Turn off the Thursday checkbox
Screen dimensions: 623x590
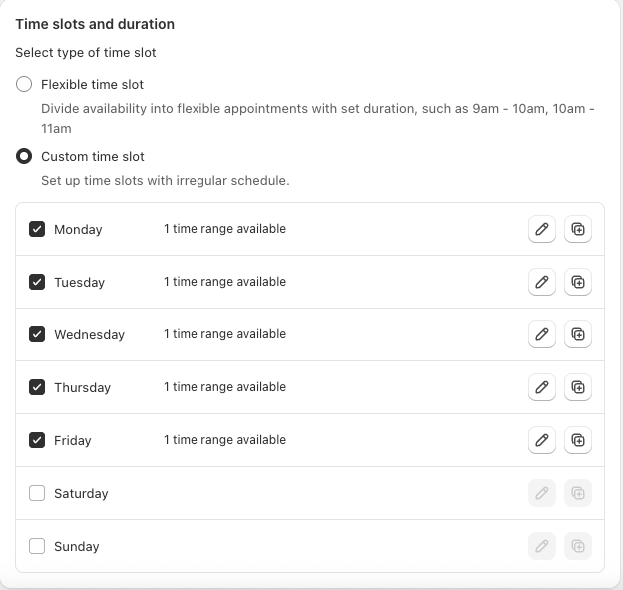[37, 387]
